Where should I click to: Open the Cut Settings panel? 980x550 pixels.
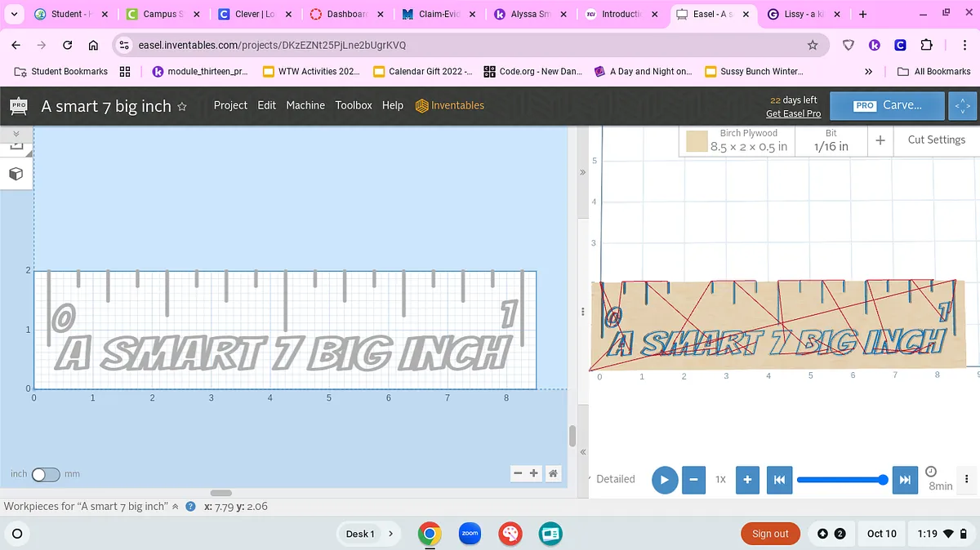tap(936, 140)
